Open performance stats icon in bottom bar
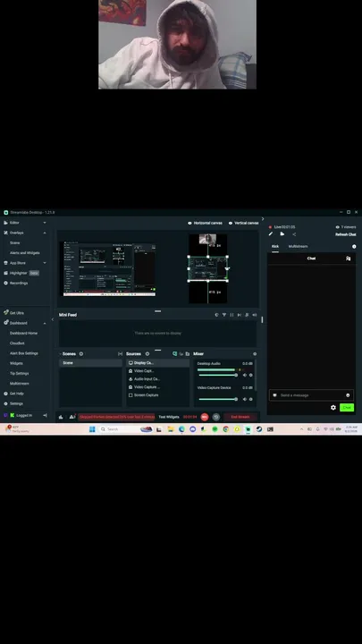 (x=61, y=417)
